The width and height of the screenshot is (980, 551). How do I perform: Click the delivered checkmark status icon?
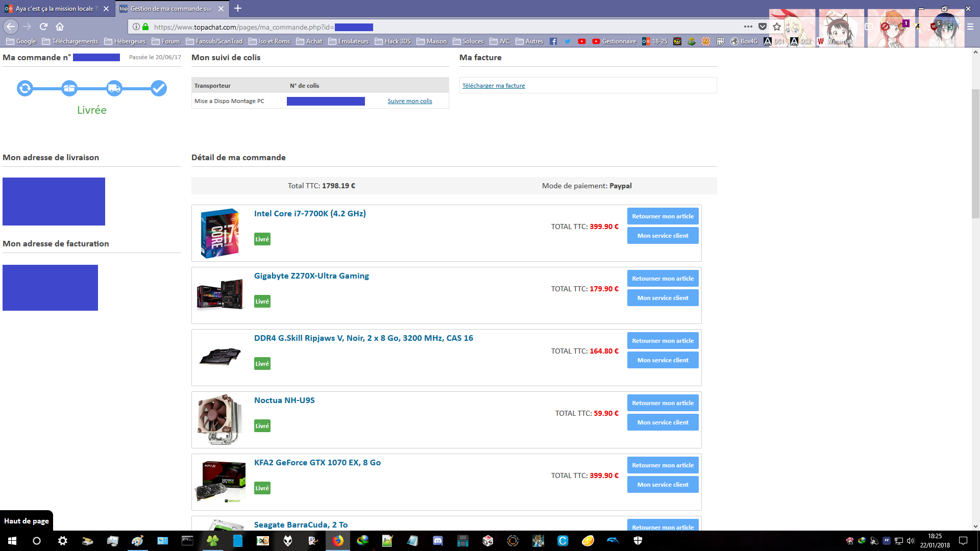[159, 88]
